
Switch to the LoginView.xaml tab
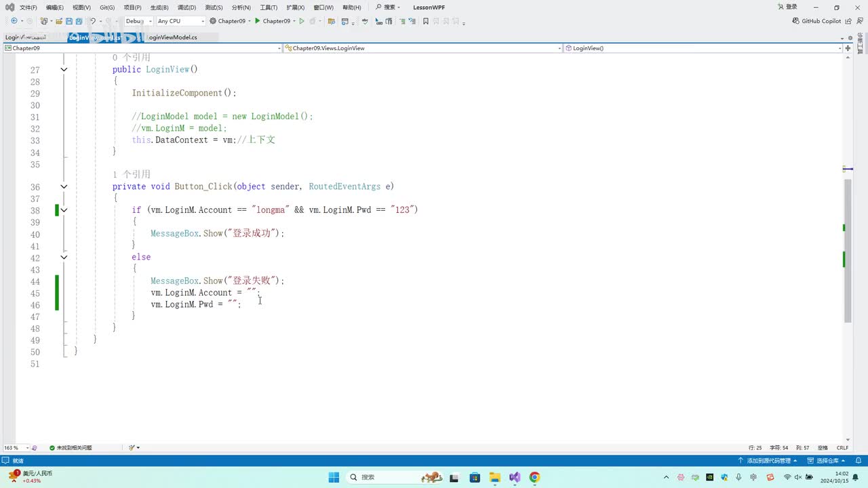tap(26, 37)
